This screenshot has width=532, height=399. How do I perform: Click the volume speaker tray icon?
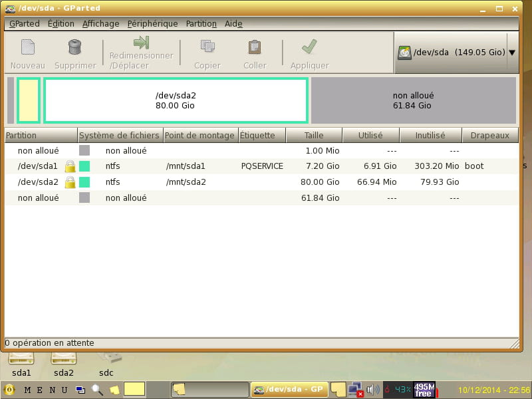373,390
